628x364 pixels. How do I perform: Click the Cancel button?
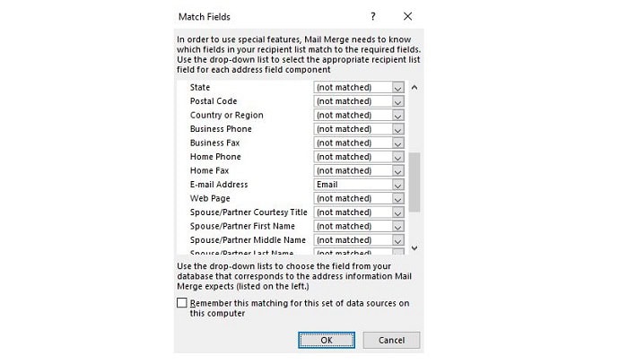[392, 341]
